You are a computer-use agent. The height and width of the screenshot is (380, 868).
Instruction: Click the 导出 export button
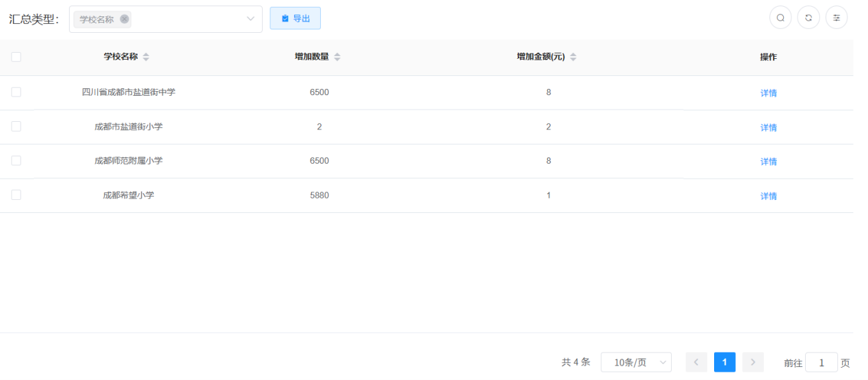coord(295,18)
